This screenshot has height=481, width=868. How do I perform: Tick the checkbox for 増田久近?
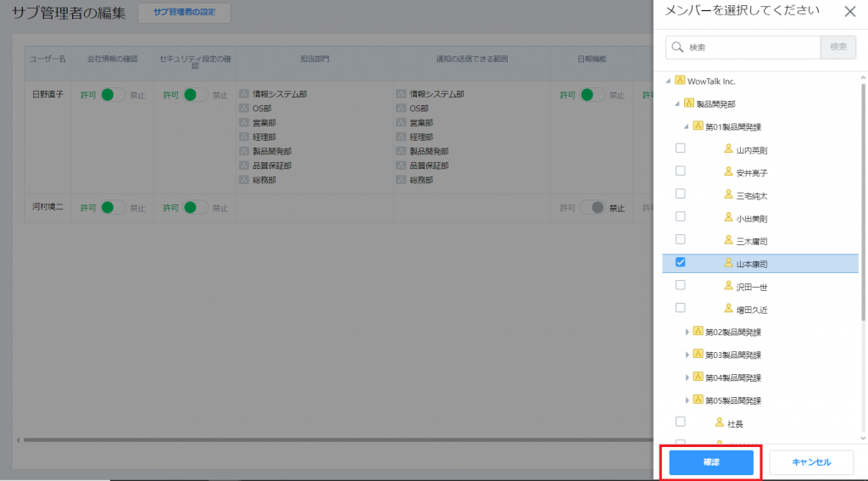click(680, 308)
